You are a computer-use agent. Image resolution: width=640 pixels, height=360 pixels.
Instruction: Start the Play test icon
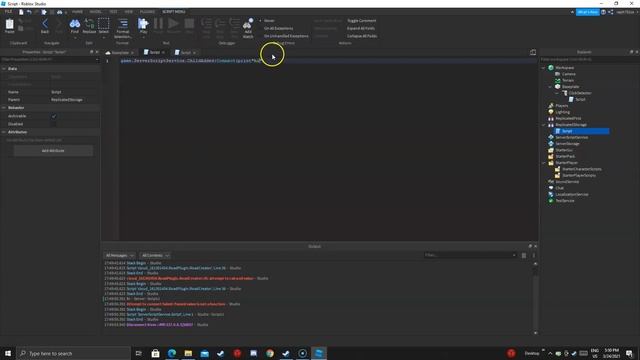[x=143, y=25]
